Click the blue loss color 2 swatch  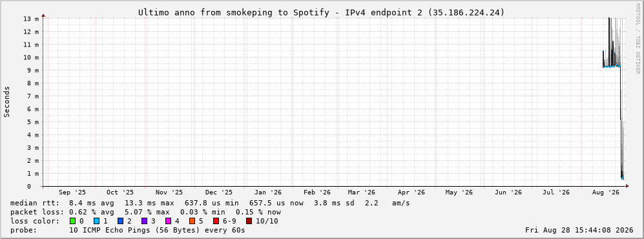(x=121, y=222)
